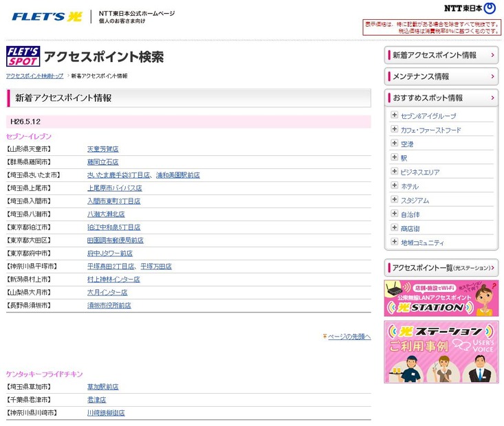Image resolution: width=504 pixels, height=426 pixels.
Task: Open 藤岡立石店 store link
Action: click(x=103, y=162)
